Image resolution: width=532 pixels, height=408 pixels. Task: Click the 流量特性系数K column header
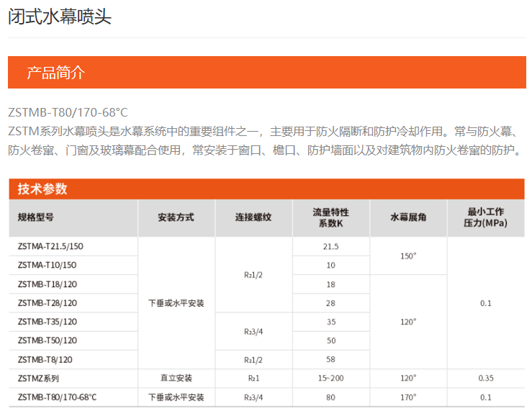point(330,217)
